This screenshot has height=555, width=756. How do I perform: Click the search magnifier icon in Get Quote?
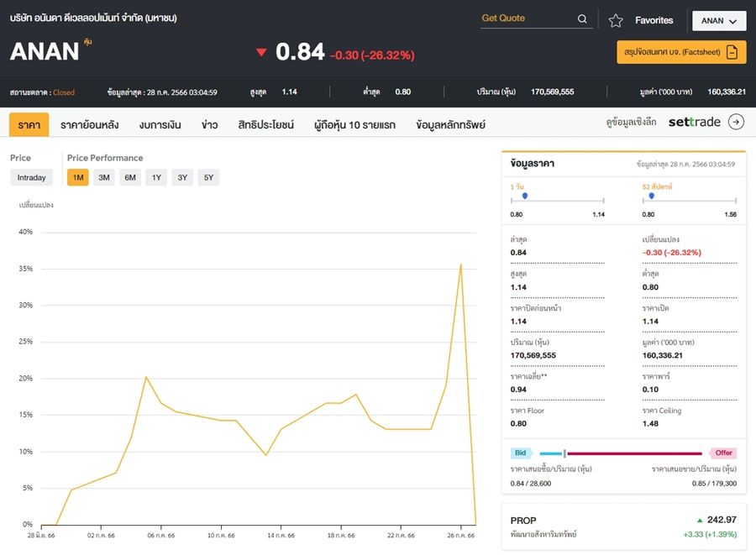pos(582,19)
